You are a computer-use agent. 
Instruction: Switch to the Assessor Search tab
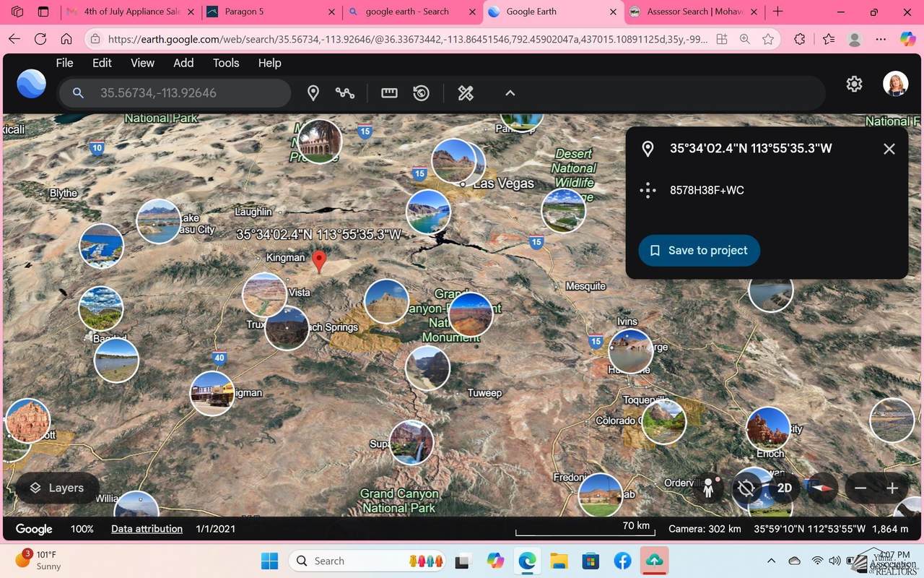pyautogui.click(x=693, y=12)
